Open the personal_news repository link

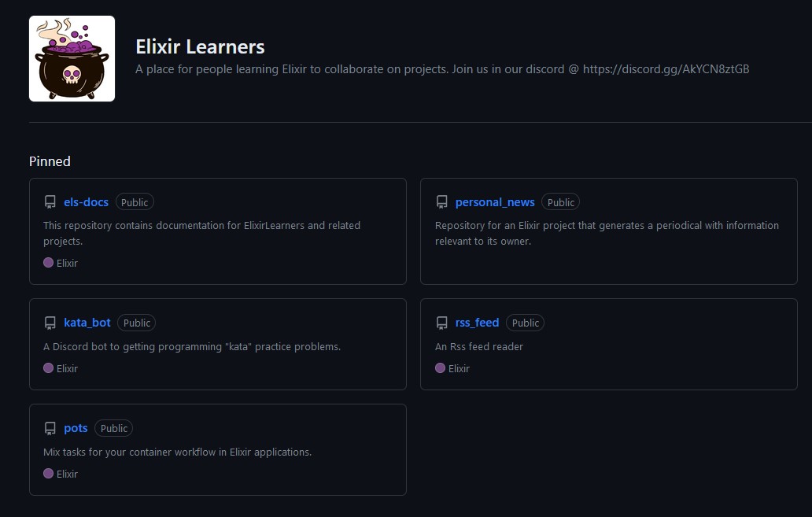point(495,202)
